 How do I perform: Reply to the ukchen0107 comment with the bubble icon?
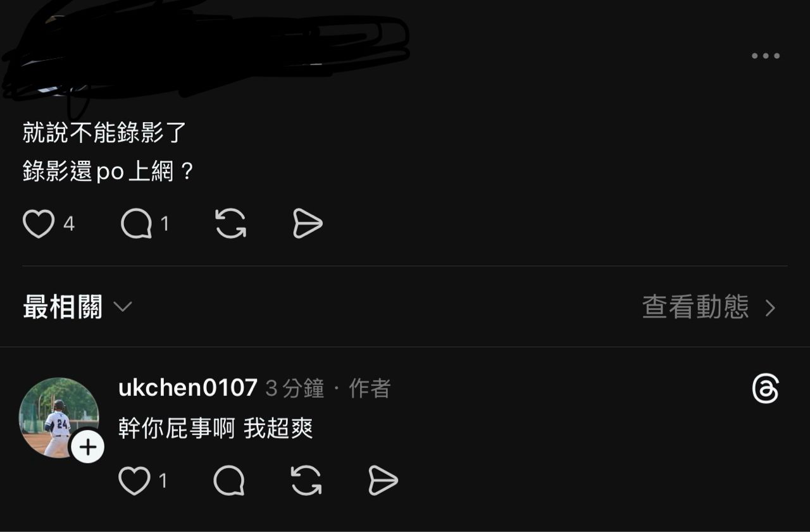pos(229,481)
